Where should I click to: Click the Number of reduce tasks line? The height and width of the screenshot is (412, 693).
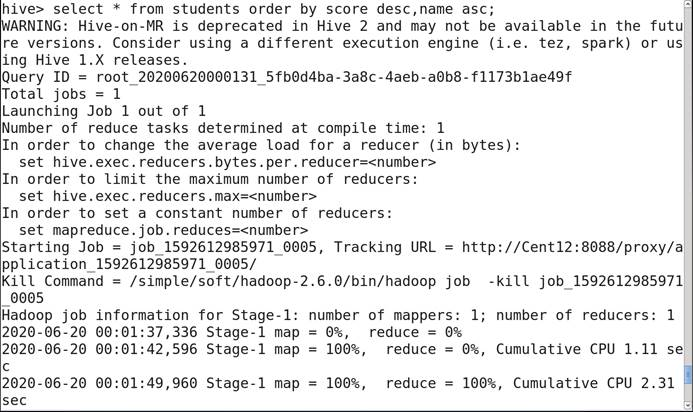222,128
